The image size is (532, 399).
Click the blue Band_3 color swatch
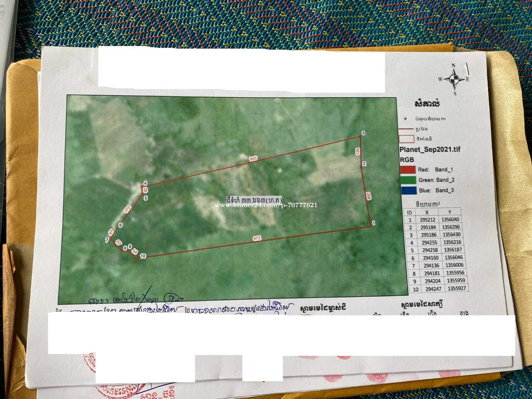pos(409,190)
